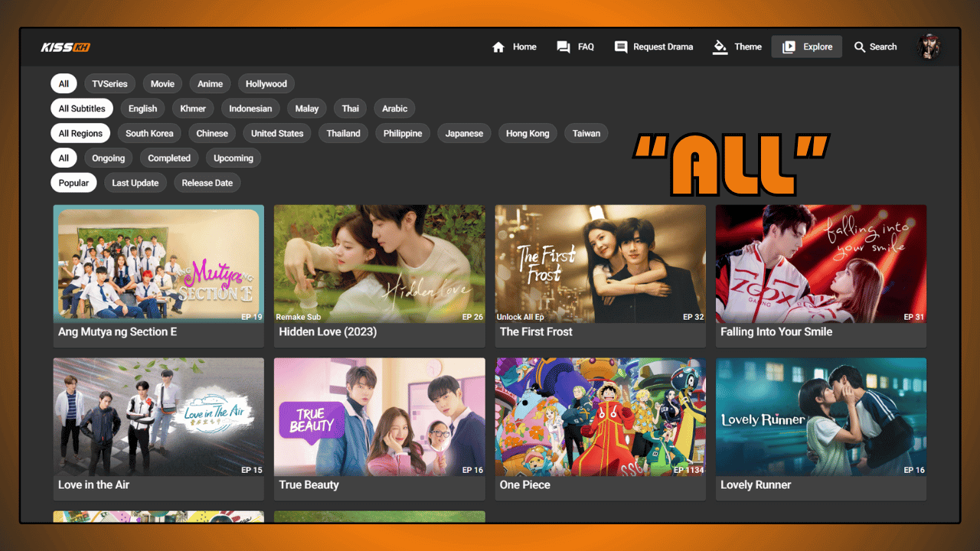Screen dimensions: 980x551
Task: Show only Ongoing dramas
Action: [x=108, y=158]
